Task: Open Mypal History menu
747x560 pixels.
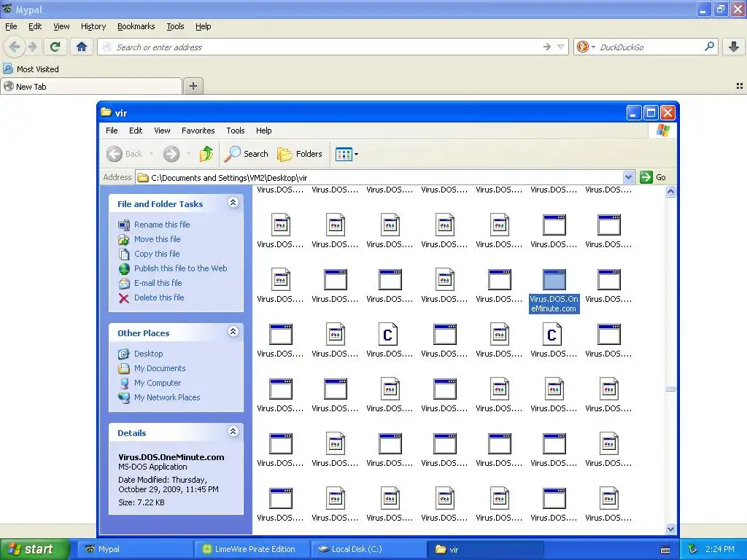Action: pos(93,26)
